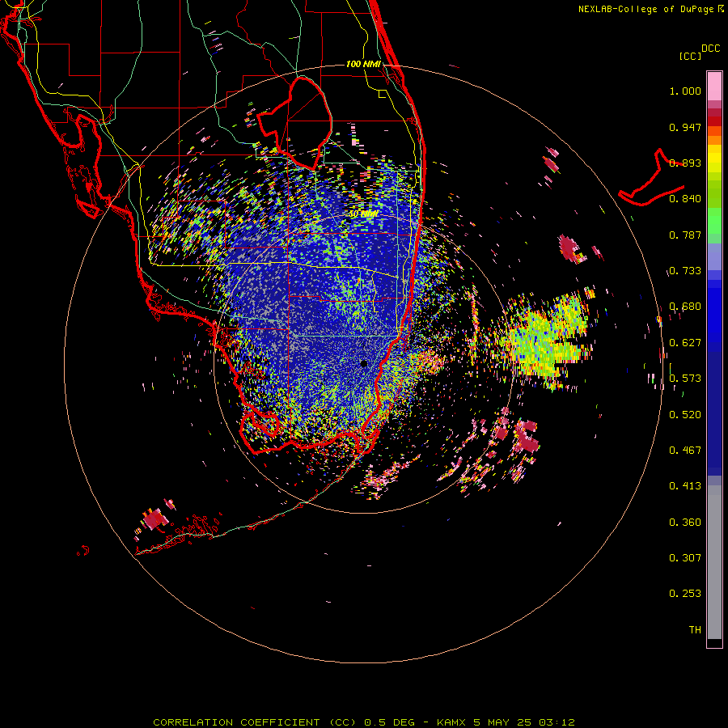Select the 0.627 legend value
Image resolution: width=728 pixels, height=728 pixels.
click(x=685, y=343)
